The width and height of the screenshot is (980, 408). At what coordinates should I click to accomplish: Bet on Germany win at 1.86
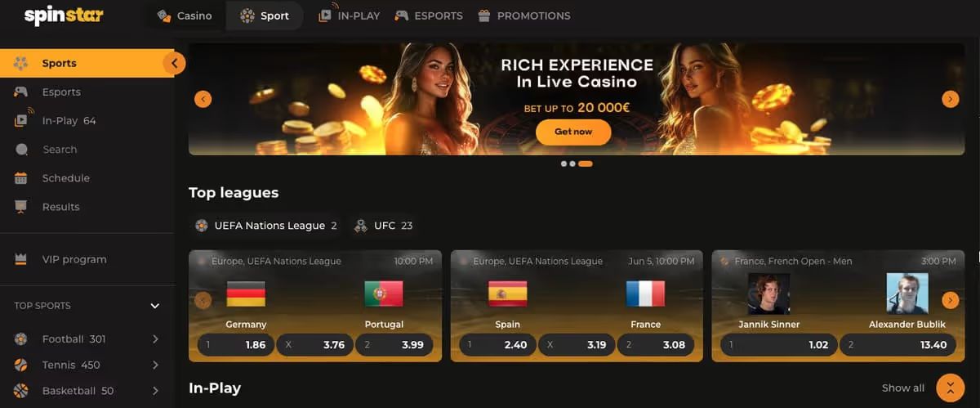point(234,345)
